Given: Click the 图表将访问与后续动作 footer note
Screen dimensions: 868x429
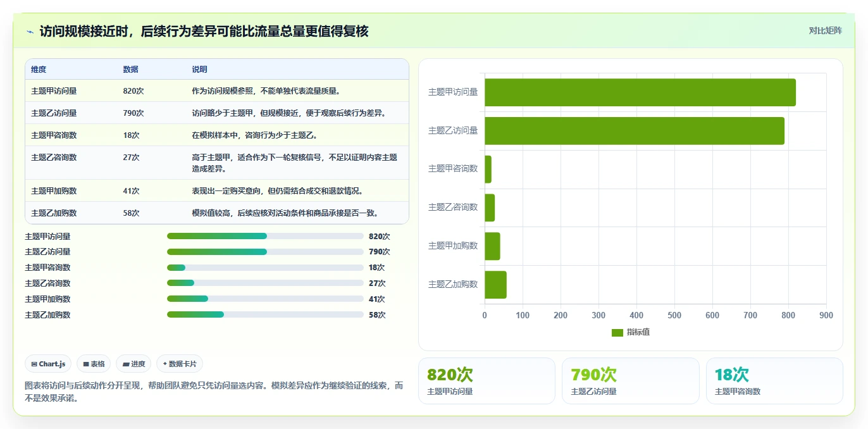Looking at the screenshot, I should coord(214,392).
